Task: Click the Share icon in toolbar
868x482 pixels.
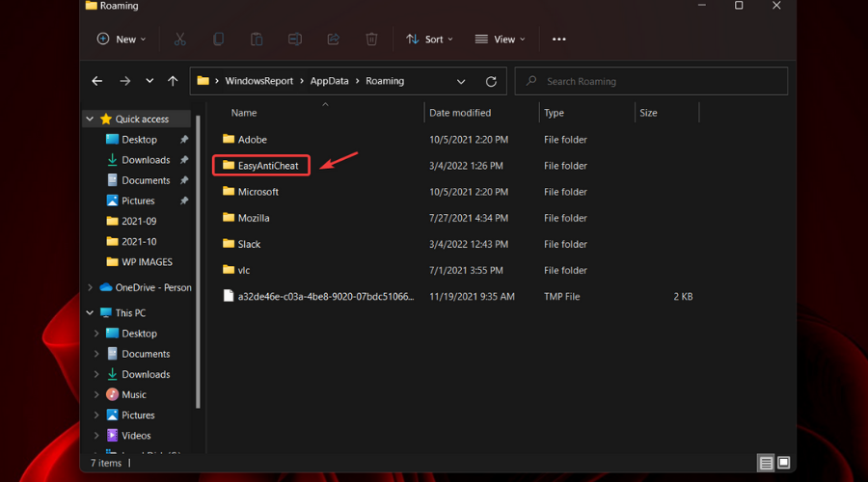Action: point(334,40)
